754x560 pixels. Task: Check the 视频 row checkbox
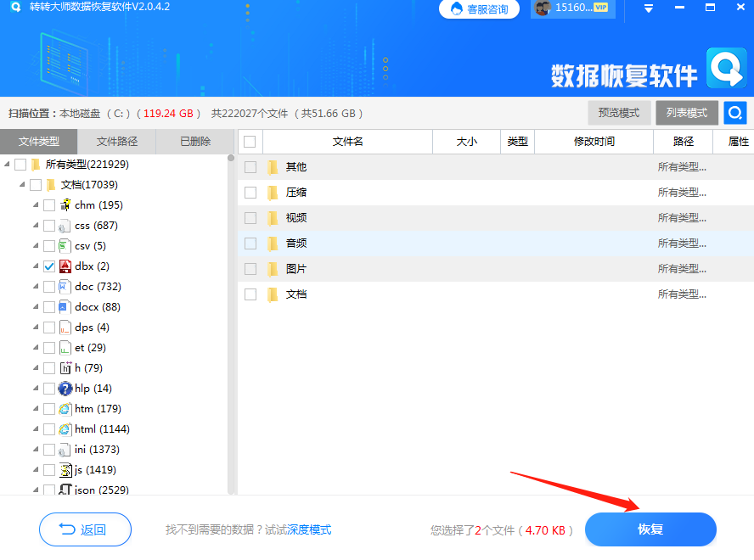249,217
